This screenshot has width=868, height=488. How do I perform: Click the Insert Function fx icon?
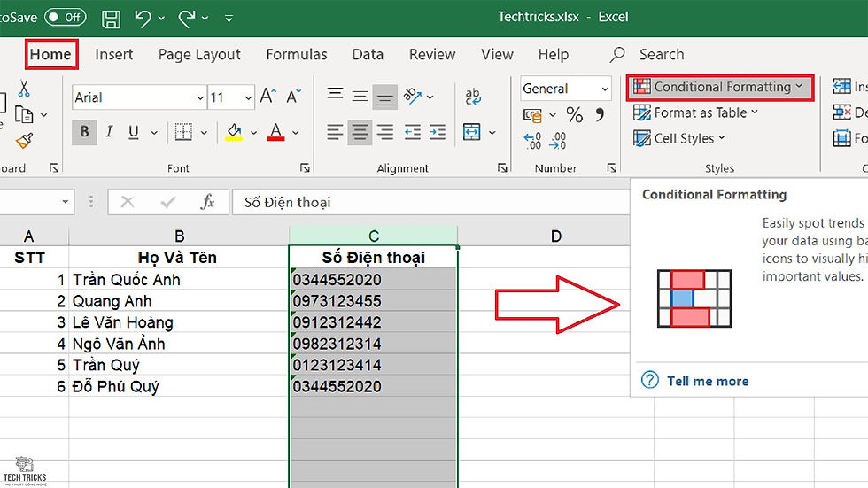point(207,202)
